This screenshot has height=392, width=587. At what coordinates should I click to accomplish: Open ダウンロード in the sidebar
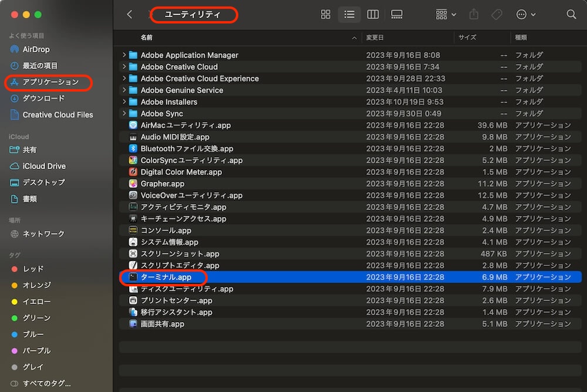pos(43,99)
